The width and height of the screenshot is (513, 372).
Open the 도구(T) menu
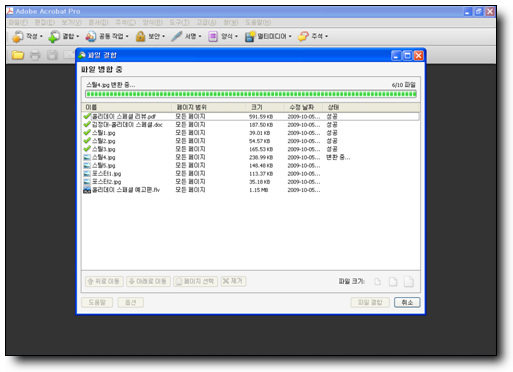[x=179, y=22]
